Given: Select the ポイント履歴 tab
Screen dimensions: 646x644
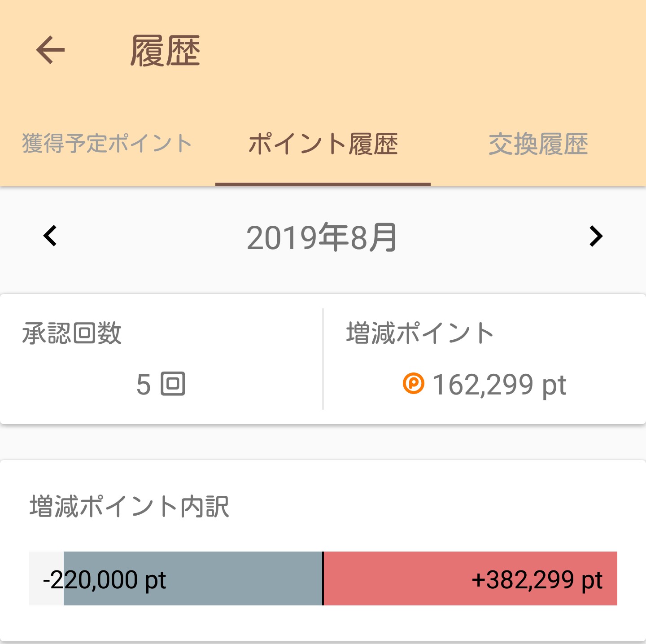Looking at the screenshot, I should [x=323, y=145].
